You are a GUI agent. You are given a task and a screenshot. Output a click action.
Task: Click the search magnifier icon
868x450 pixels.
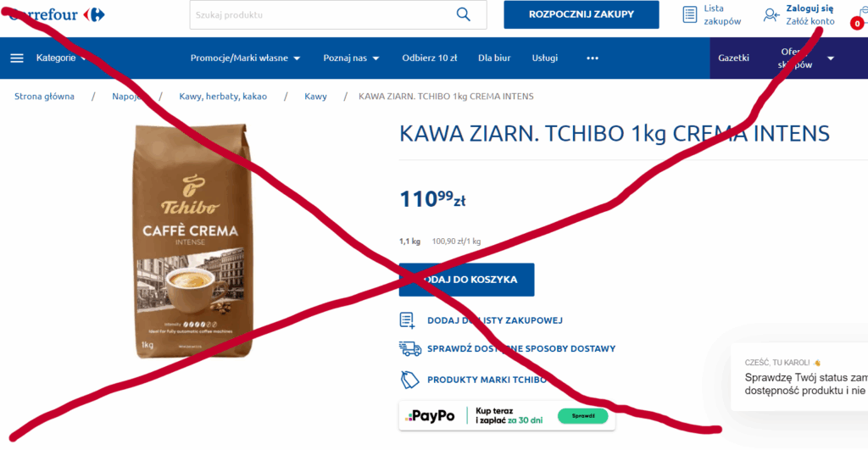tap(464, 14)
